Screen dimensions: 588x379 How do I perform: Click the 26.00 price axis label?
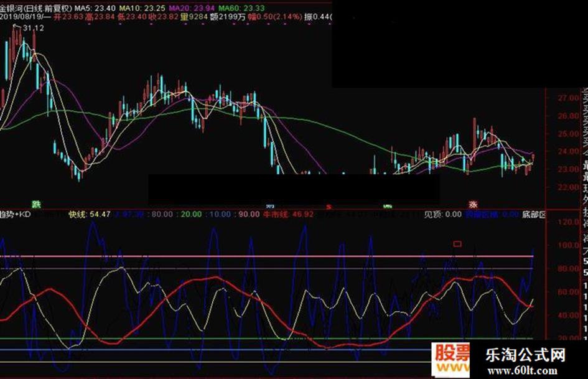tap(569, 116)
